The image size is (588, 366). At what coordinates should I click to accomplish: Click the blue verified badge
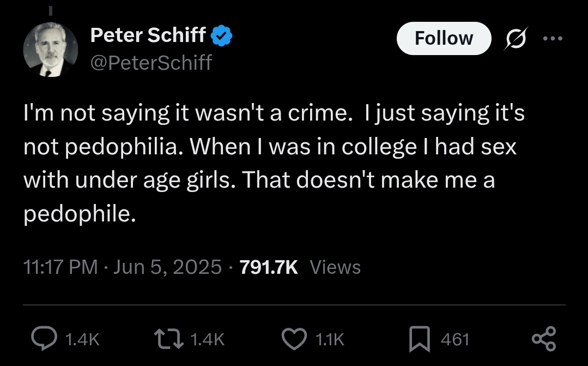pos(222,35)
